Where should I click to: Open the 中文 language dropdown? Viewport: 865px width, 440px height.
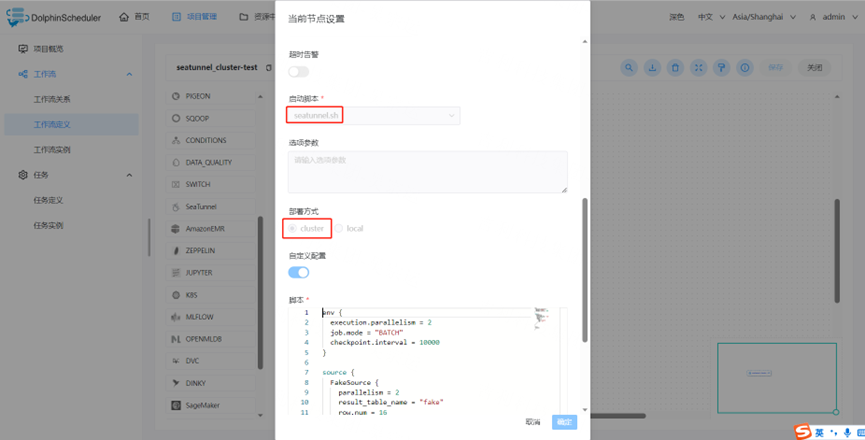click(x=711, y=17)
